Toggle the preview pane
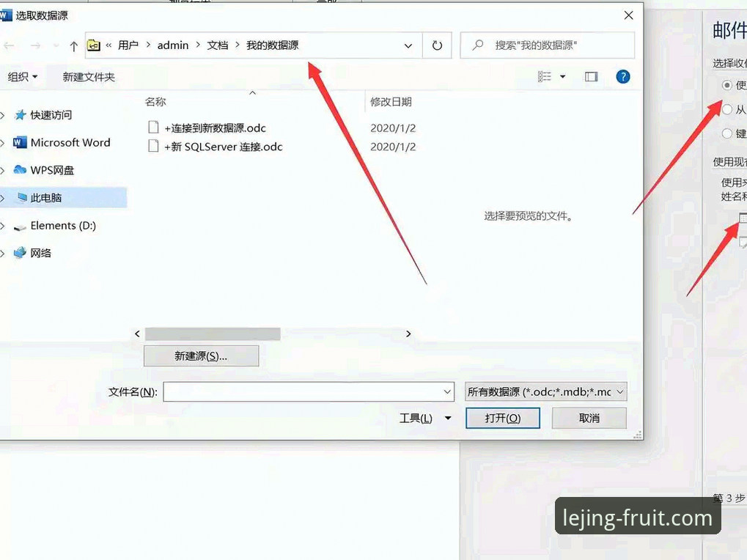The image size is (747, 560). [591, 77]
